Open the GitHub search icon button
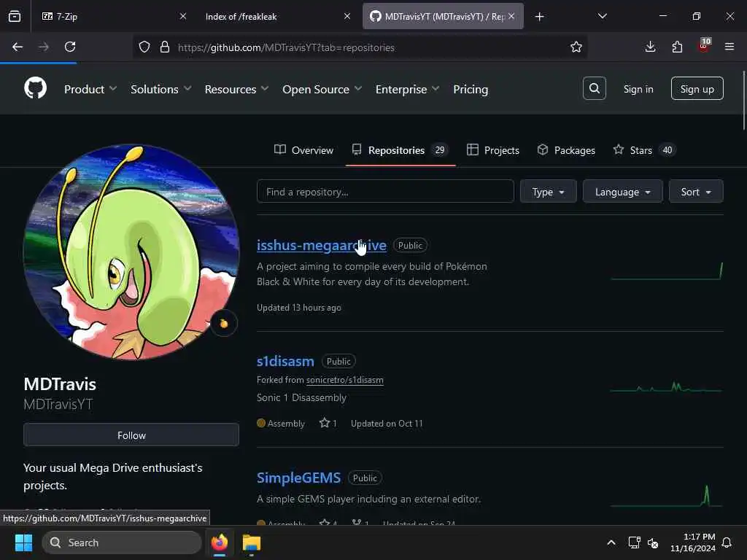This screenshot has width=747, height=560. (x=594, y=88)
